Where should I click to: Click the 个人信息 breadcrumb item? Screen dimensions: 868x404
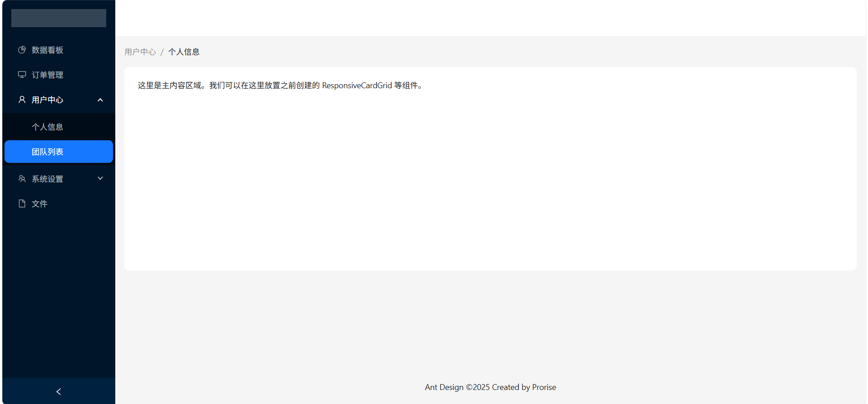(x=184, y=52)
